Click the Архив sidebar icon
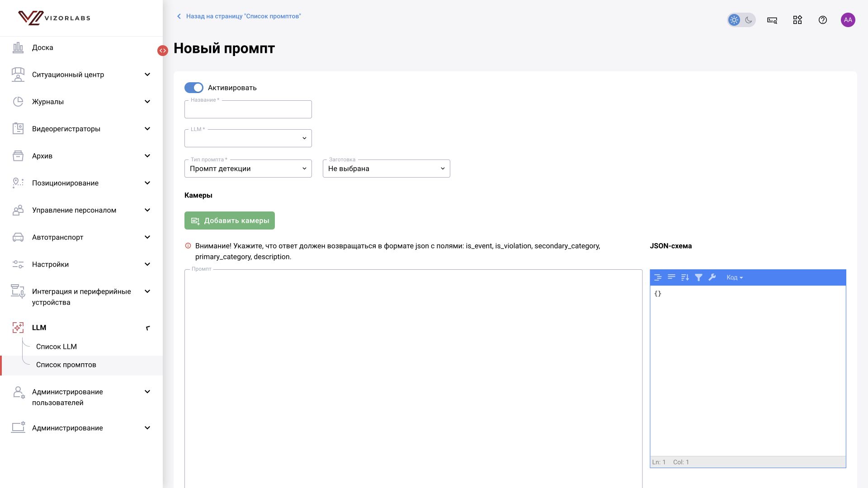This screenshot has width=868, height=488. (x=18, y=156)
